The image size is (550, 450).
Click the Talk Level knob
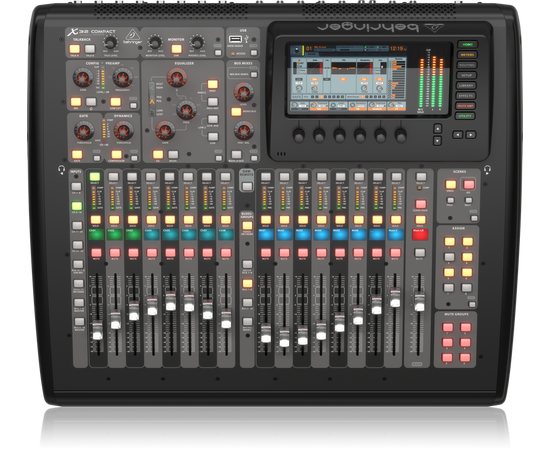tap(110, 43)
